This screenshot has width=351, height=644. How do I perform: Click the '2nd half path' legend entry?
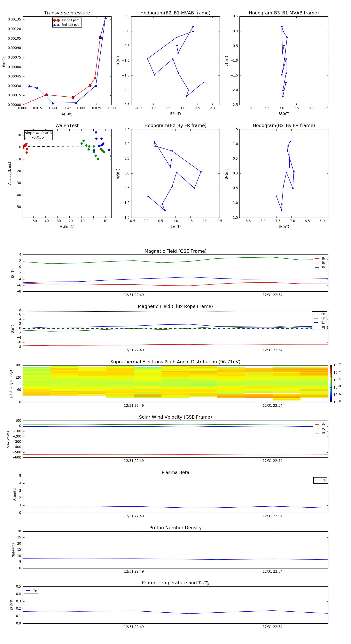click(67, 25)
